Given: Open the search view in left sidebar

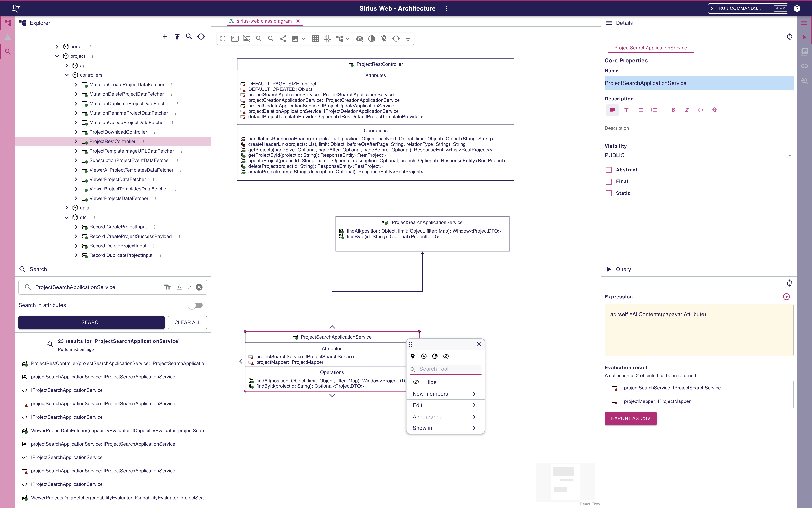Looking at the screenshot, I should (8, 51).
